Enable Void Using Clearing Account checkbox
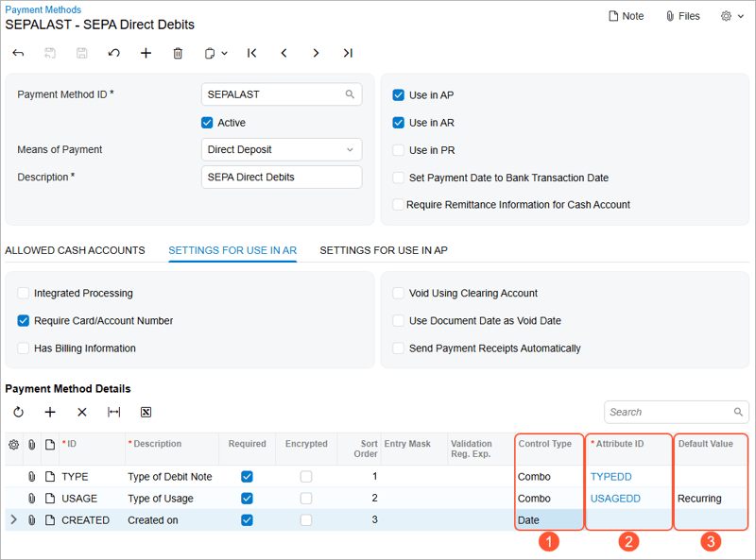 tap(398, 293)
